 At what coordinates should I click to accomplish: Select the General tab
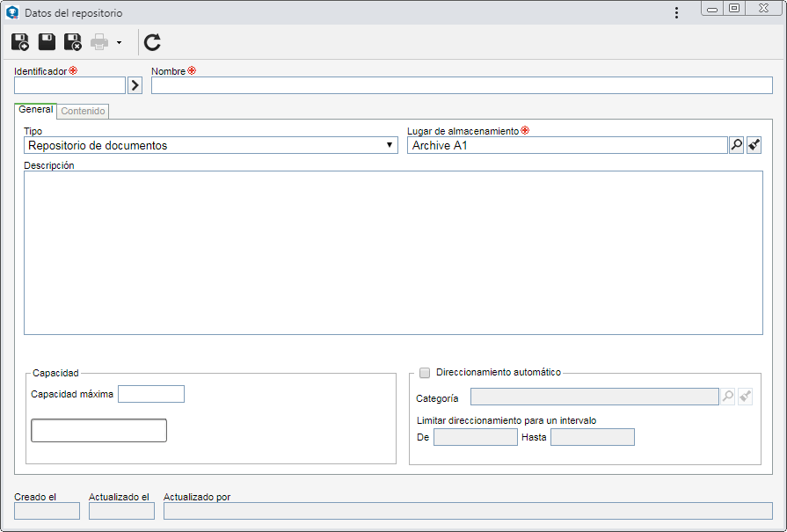click(x=36, y=109)
